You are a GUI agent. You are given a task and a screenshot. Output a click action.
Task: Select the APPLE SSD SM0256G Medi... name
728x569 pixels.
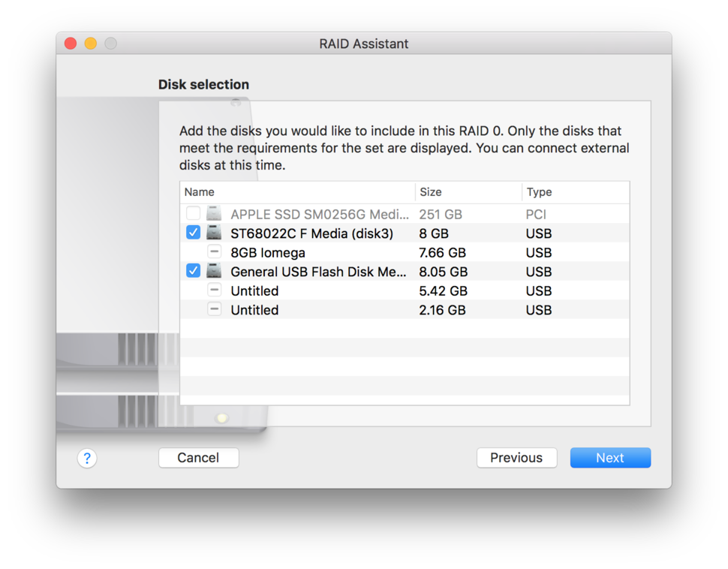(x=320, y=214)
